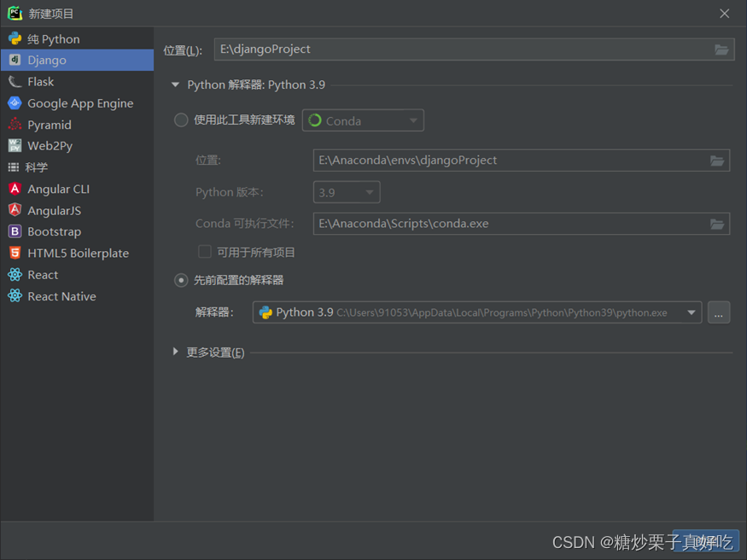Click the ... interpreter browse button
Screen dimensions: 747x560
click(x=719, y=312)
